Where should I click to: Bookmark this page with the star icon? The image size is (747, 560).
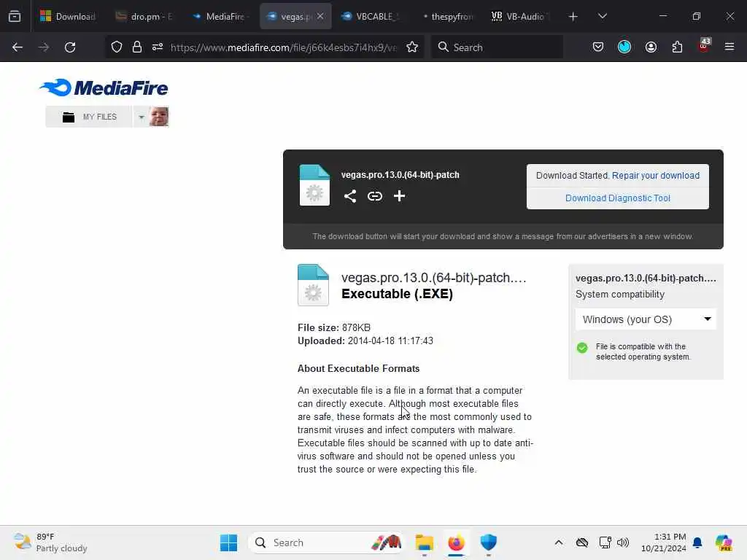pyautogui.click(x=412, y=47)
